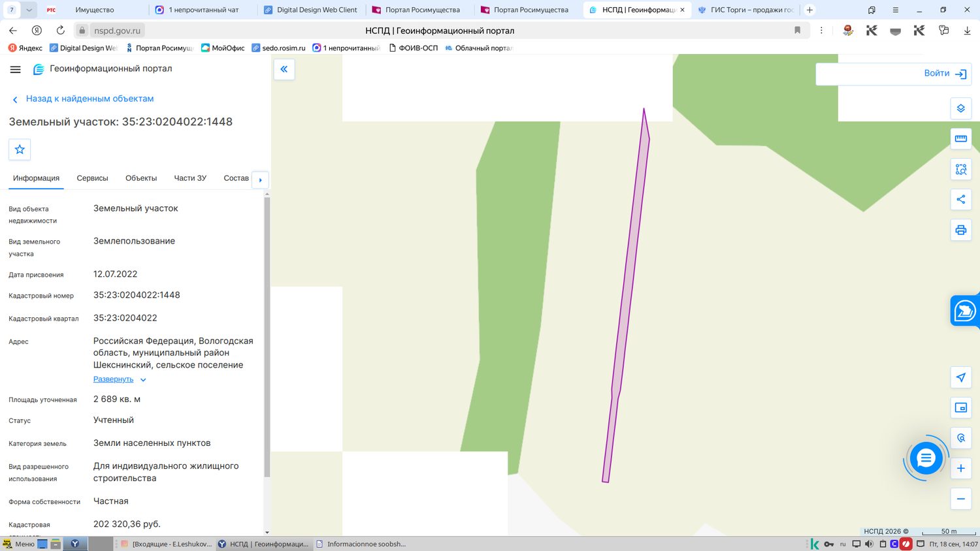Open the hamburger main menu
Screen dimensions: 980x551
click(16, 69)
